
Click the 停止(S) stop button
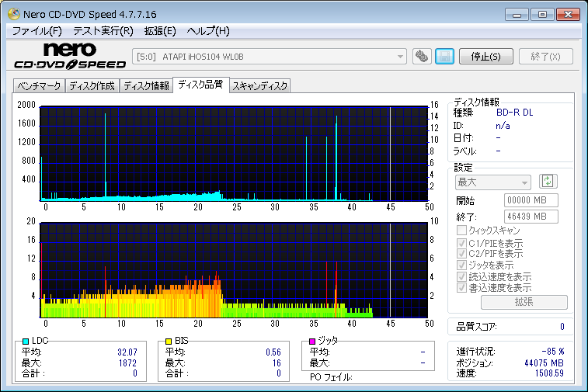486,57
